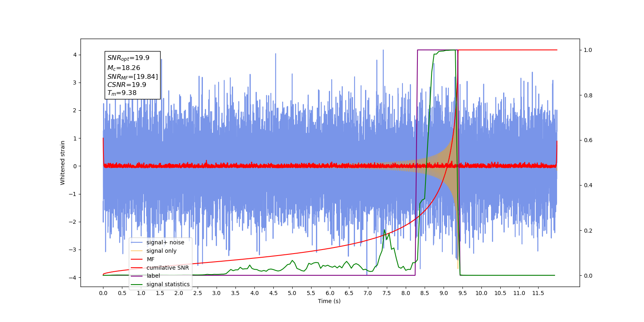The height and width of the screenshot is (322, 644).
Task: Click the 2.5 tick on the time axis
Action: (198, 293)
